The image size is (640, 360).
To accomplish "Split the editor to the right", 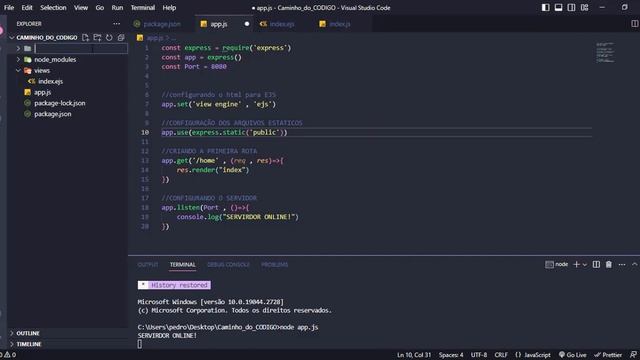I will 635,24.
